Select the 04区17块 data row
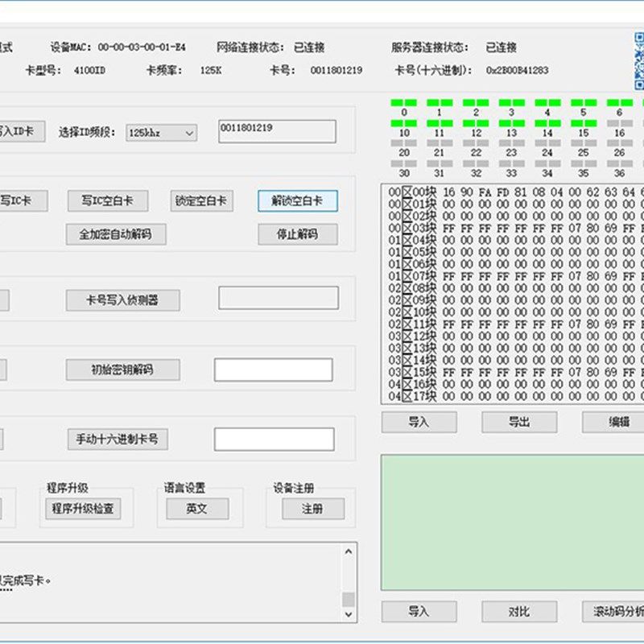The width and height of the screenshot is (644, 644). point(516,396)
